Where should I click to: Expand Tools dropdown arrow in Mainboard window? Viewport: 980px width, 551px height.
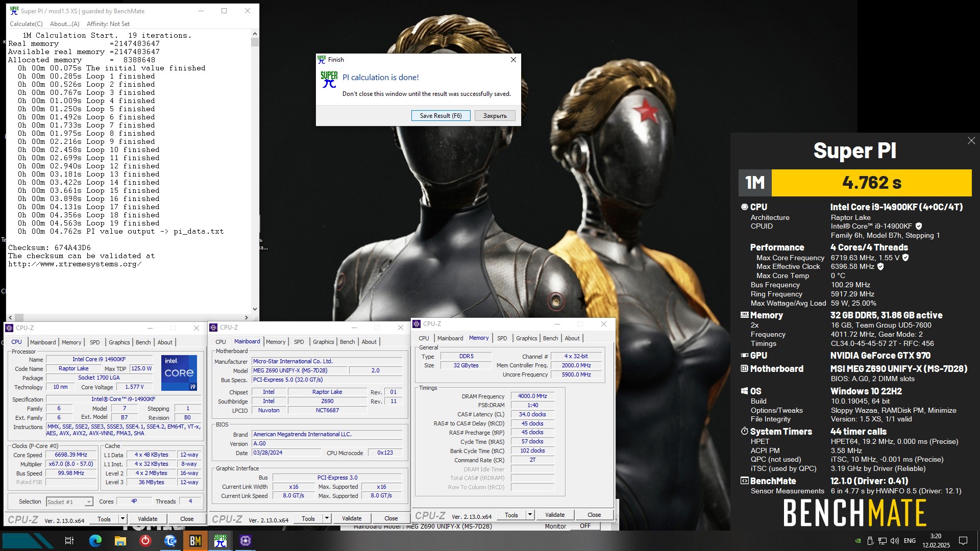coord(327,518)
